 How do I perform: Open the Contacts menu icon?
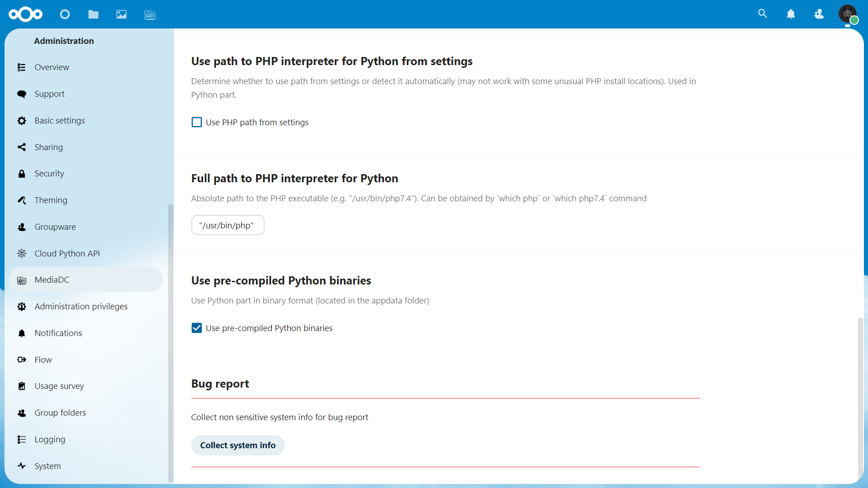point(819,14)
